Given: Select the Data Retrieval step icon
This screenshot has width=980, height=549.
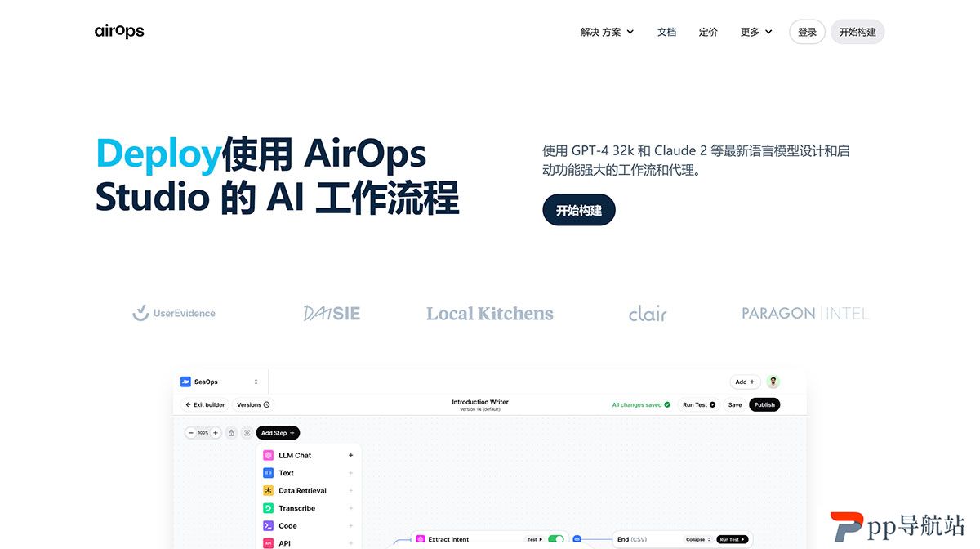Looking at the screenshot, I should pos(268,491).
